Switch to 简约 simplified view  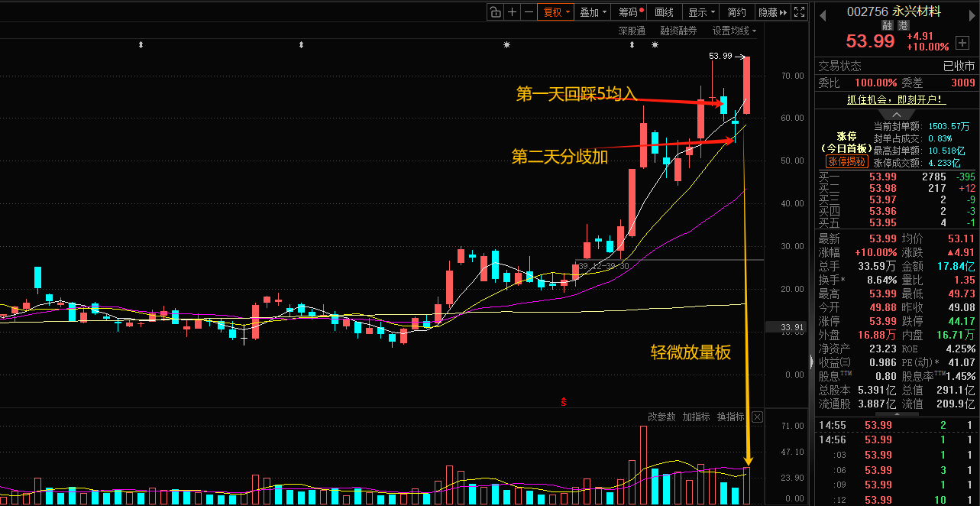pyautogui.click(x=737, y=11)
